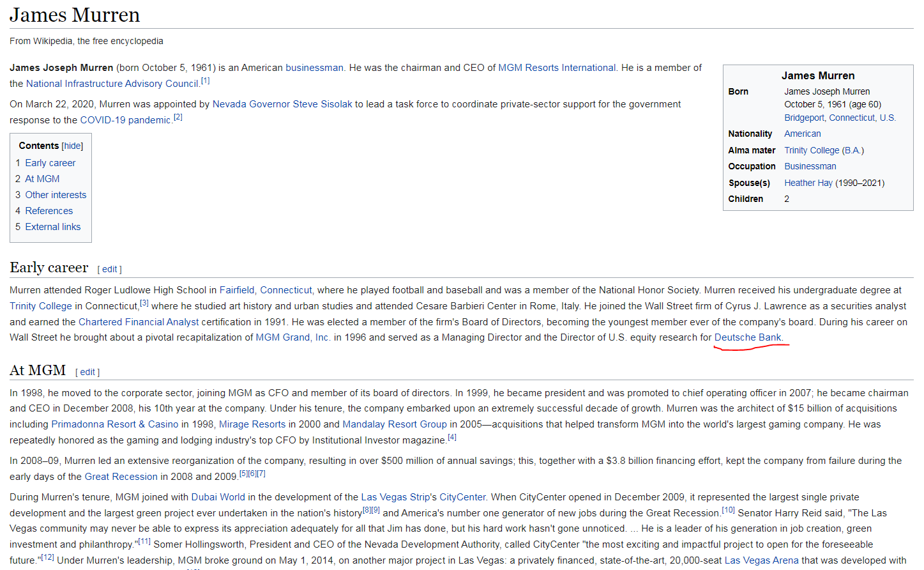Open citation [10] after Great Recession
The width and height of the screenshot is (924, 570).
729,510
